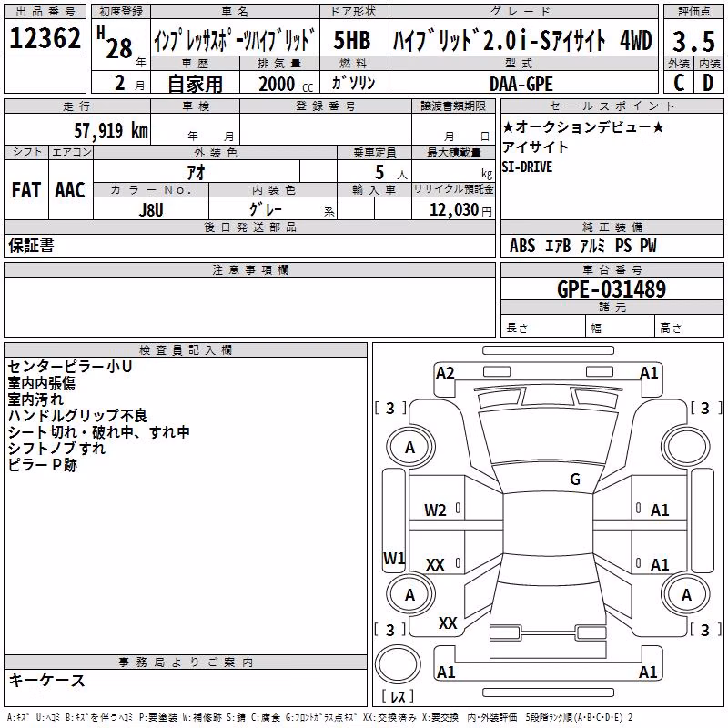Click the アイサイト sales point line
Screen dimensions: 728x728
coord(535,147)
